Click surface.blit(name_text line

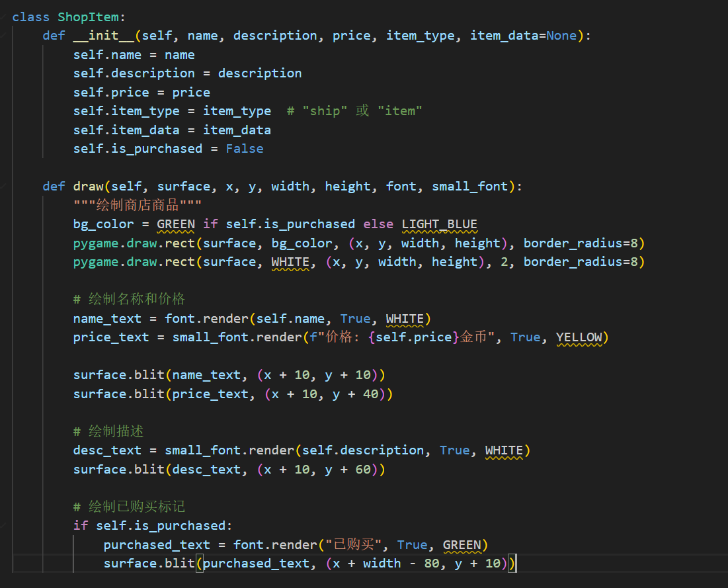coord(229,375)
